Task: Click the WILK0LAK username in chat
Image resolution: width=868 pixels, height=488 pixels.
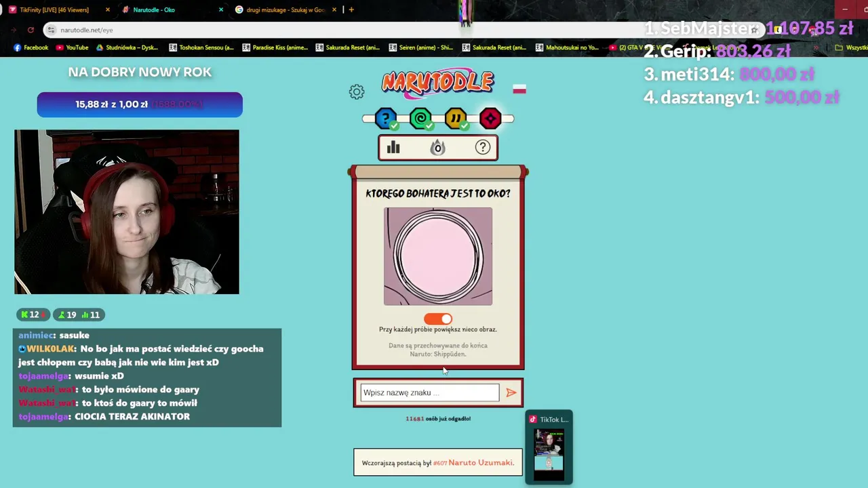Action: click(50, 348)
